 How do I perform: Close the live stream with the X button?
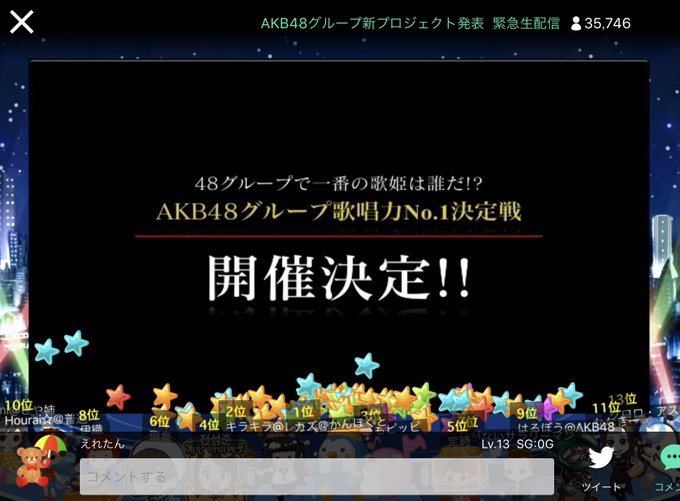pyautogui.click(x=21, y=22)
